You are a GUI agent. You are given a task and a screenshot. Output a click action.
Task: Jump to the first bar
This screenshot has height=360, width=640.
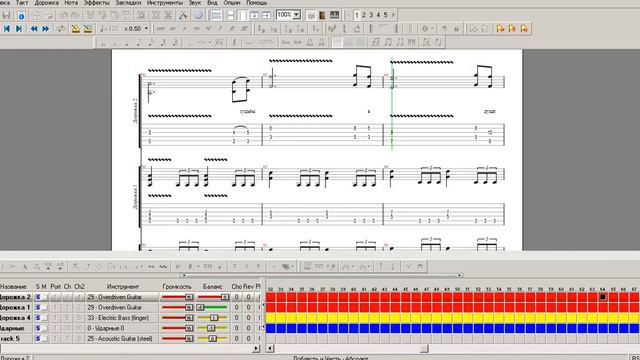pyautogui.click(x=7, y=29)
